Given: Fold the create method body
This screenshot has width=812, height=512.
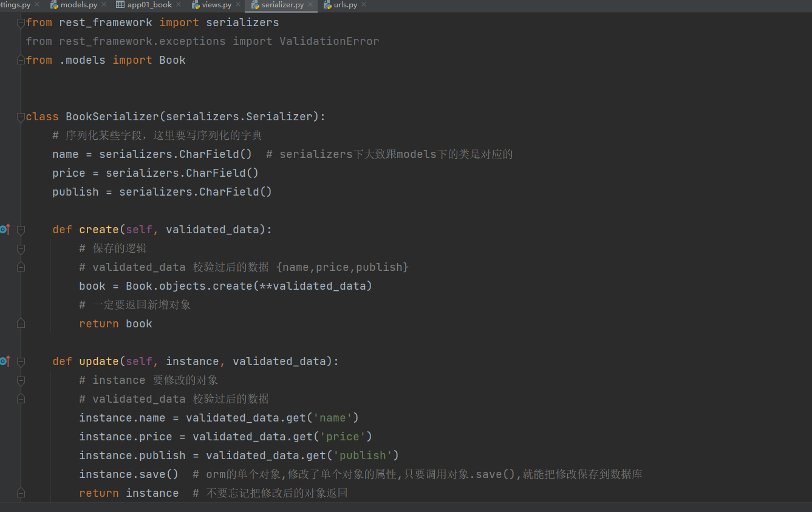Looking at the screenshot, I should pyautogui.click(x=21, y=230).
